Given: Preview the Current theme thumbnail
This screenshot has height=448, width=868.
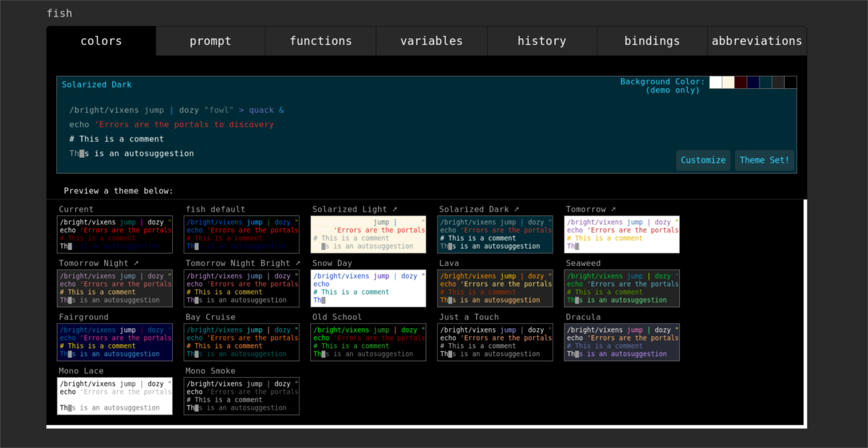Looking at the screenshot, I should click(x=115, y=234).
